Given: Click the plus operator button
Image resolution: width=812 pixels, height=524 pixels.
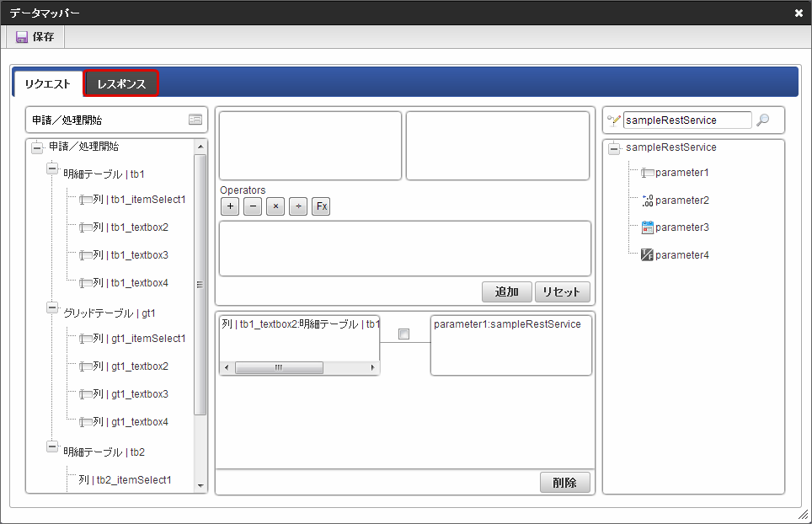Looking at the screenshot, I should click(230, 207).
